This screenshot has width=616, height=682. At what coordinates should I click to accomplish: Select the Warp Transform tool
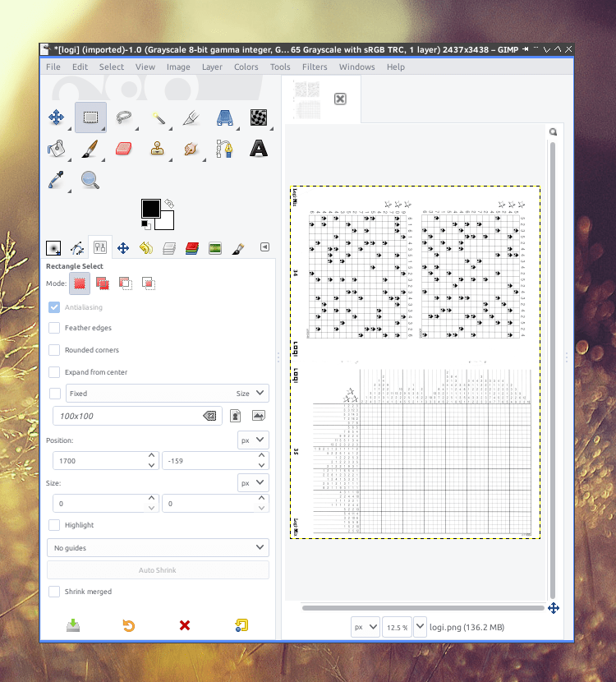point(259,118)
